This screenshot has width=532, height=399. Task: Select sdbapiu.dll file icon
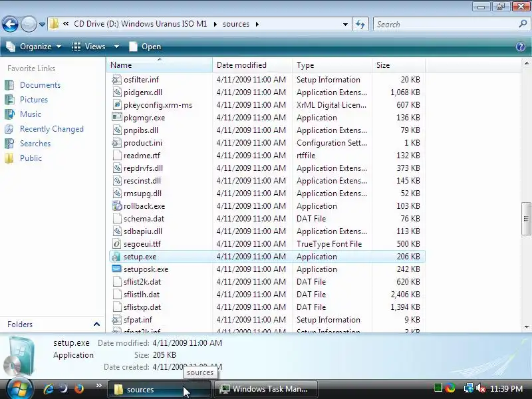pos(117,231)
